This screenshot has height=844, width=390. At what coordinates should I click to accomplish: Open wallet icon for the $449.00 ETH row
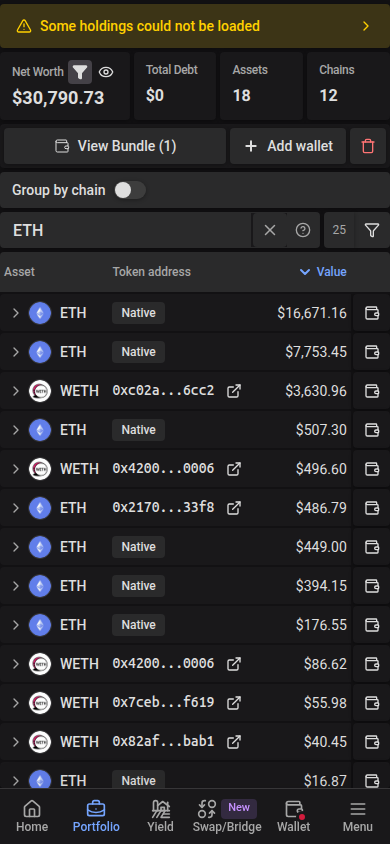tap(372, 547)
